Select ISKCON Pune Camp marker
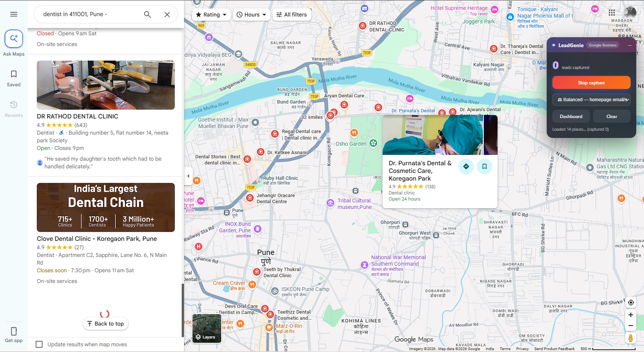This screenshot has width=644, height=352. tap(274, 291)
